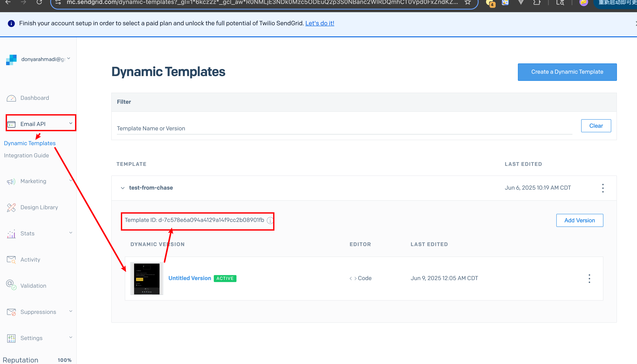Go back in browser history
637x364 pixels.
click(x=8, y=2)
